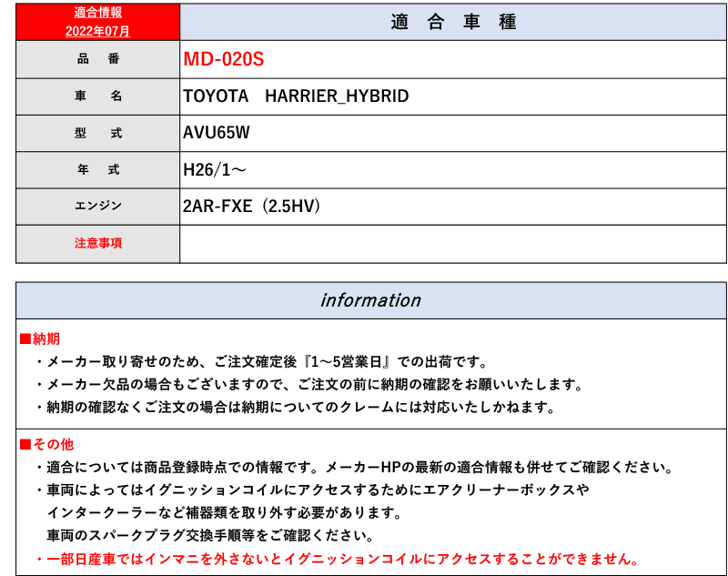728x576 pixels.
Task: Select the information section header
Action: coord(370,300)
